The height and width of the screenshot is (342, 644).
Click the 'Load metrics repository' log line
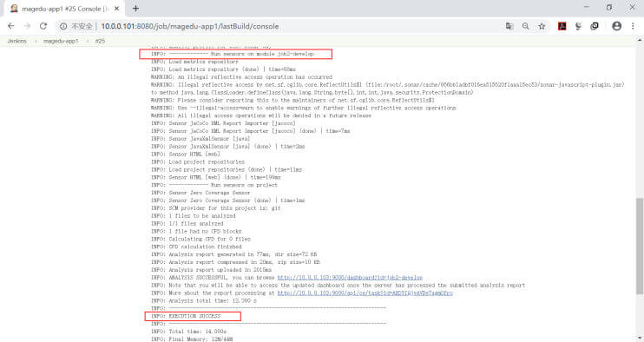pos(194,62)
